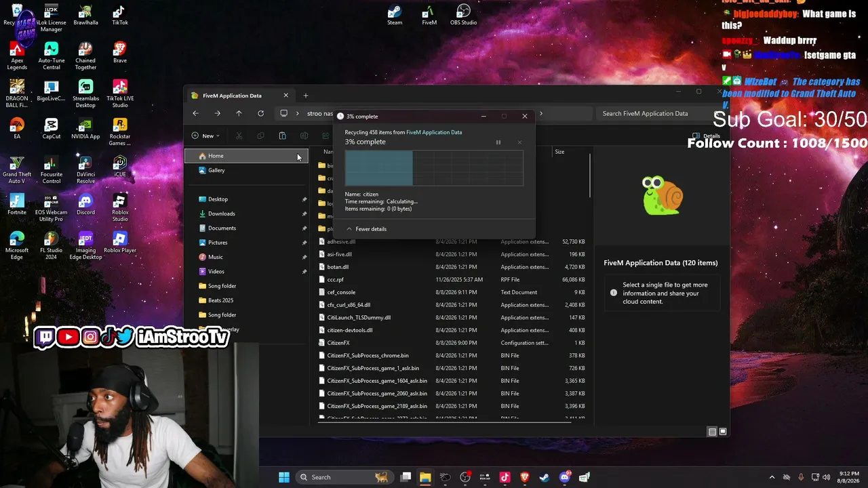Open Microsoft Edge desktop icon
The width and height of the screenshot is (868, 488).
tap(17, 246)
